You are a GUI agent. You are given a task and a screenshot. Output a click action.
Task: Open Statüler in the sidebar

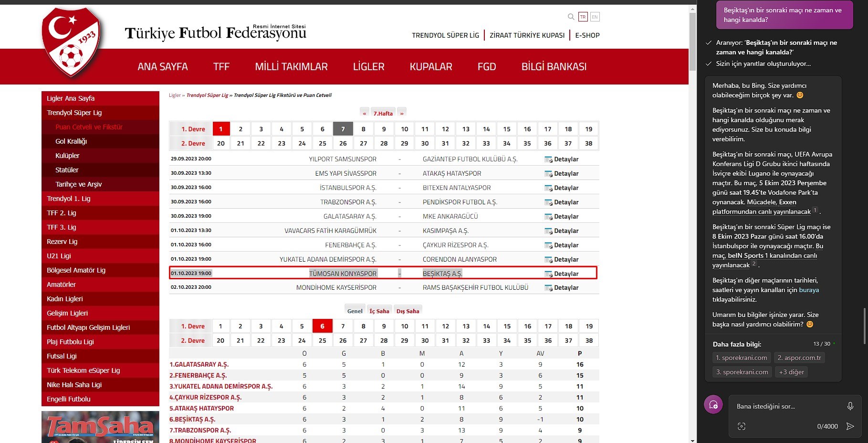coord(101,170)
